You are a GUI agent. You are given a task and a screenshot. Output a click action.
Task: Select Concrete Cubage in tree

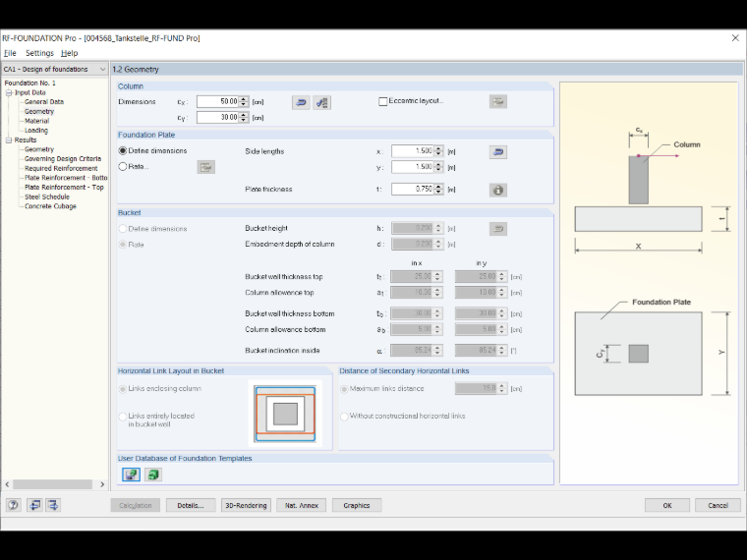tap(50, 206)
